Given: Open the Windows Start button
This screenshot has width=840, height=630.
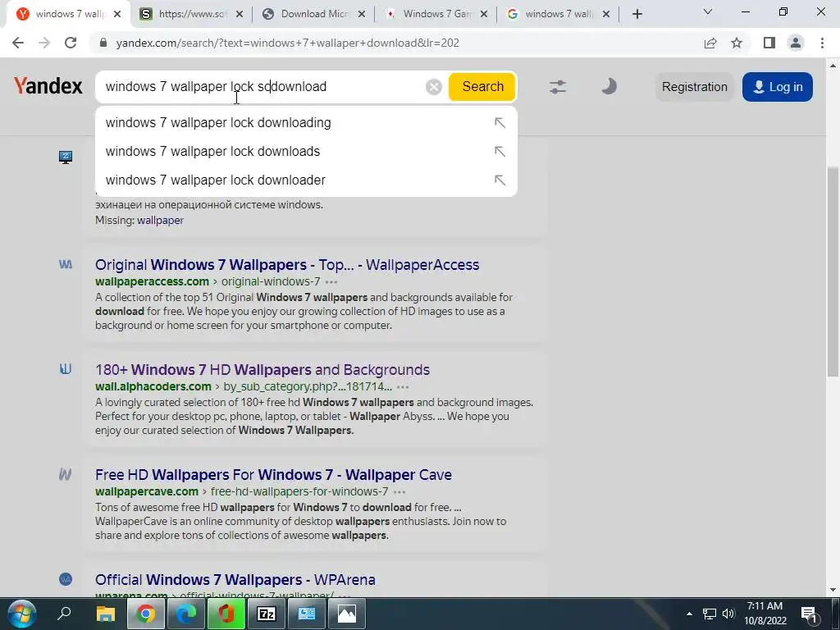Looking at the screenshot, I should click(21, 614).
